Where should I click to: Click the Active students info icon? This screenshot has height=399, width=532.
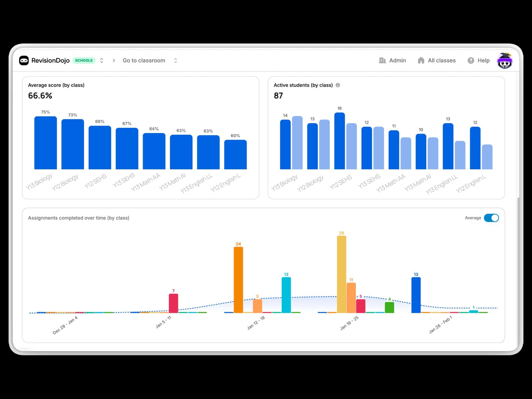338,85
